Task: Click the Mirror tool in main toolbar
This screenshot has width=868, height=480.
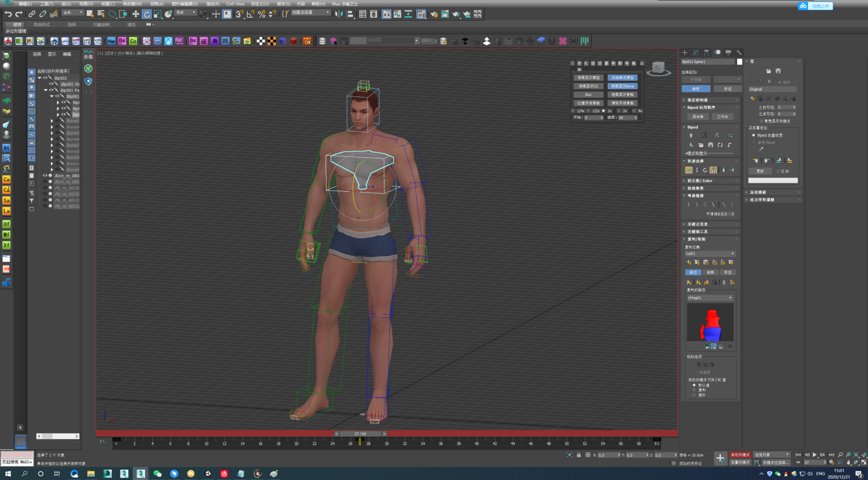Action: tap(339, 14)
